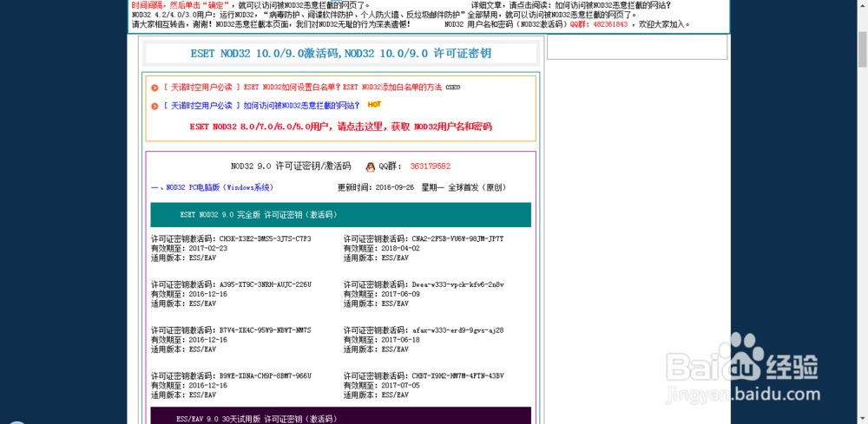The height and width of the screenshot is (424, 868).
Task: Click expiry date 2018-04-02
Action: pos(400,248)
